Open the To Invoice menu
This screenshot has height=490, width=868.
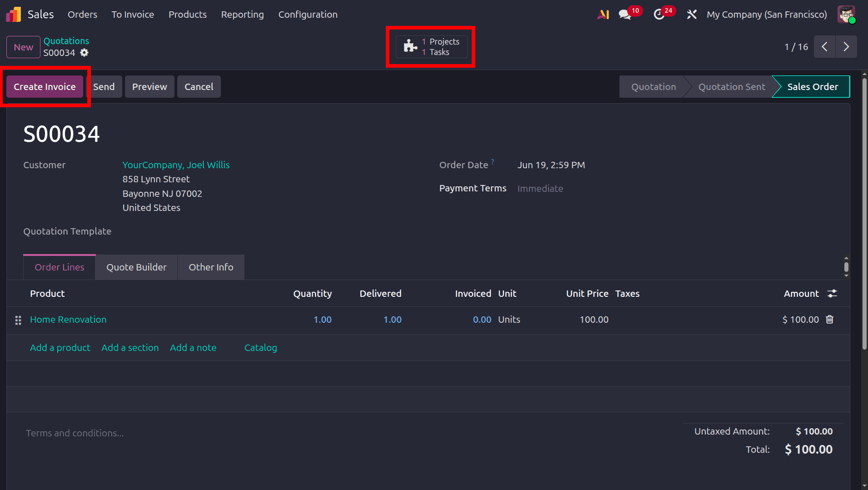(x=133, y=15)
